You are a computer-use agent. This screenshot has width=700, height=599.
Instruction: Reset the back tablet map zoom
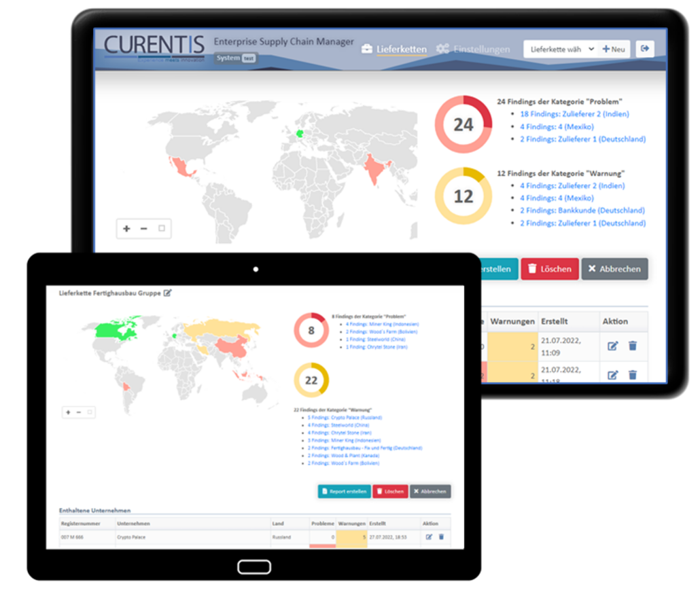pyautogui.click(x=162, y=228)
